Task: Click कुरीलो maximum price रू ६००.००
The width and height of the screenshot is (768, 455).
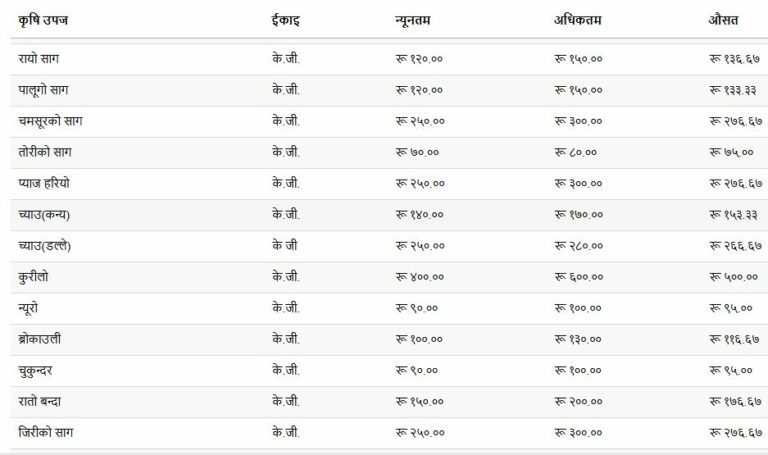Action: [578, 277]
